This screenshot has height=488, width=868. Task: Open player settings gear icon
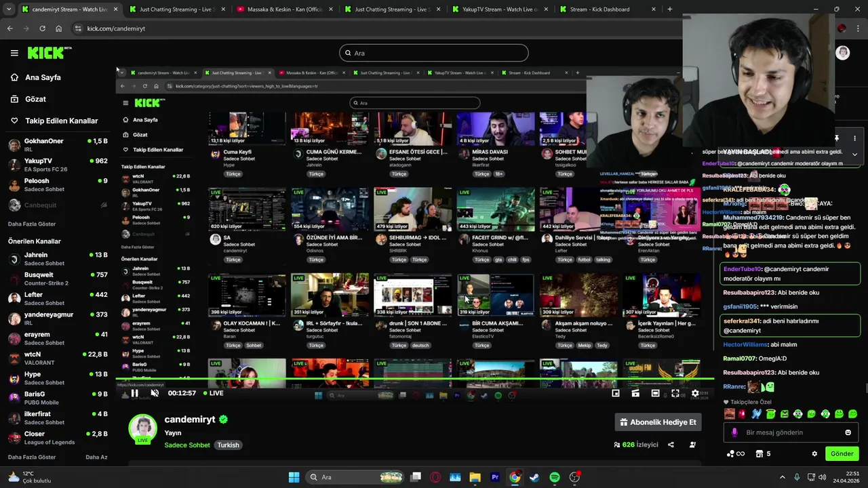click(x=695, y=393)
